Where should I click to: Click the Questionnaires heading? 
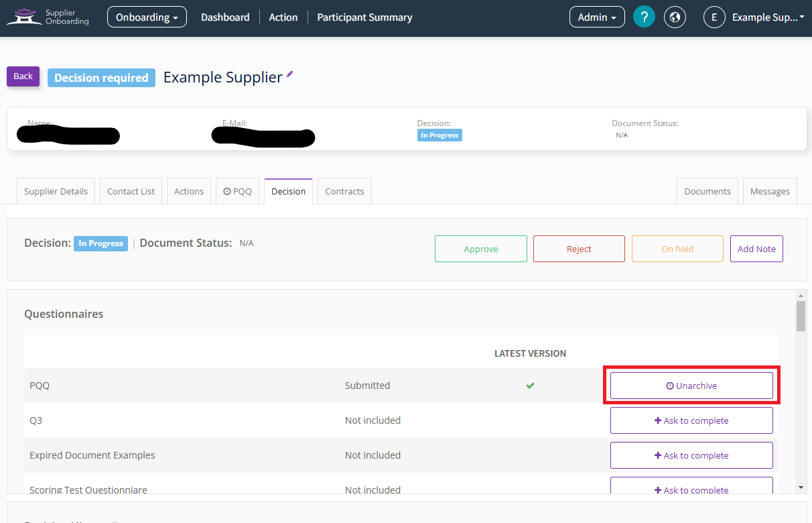pyautogui.click(x=64, y=314)
